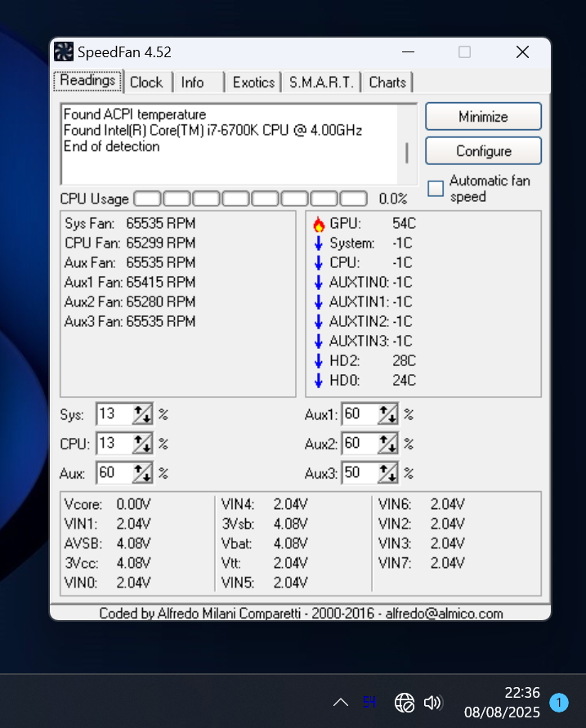
Task: Click the Aux2 speed value field
Action: click(x=360, y=444)
